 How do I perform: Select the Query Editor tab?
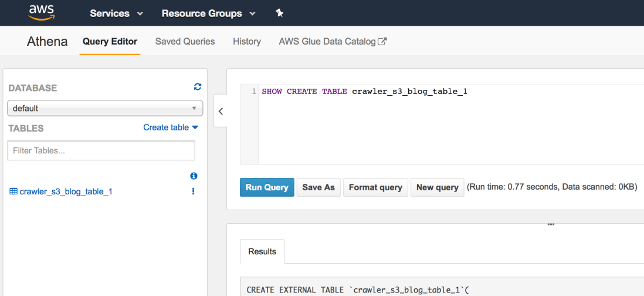pyautogui.click(x=110, y=42)
